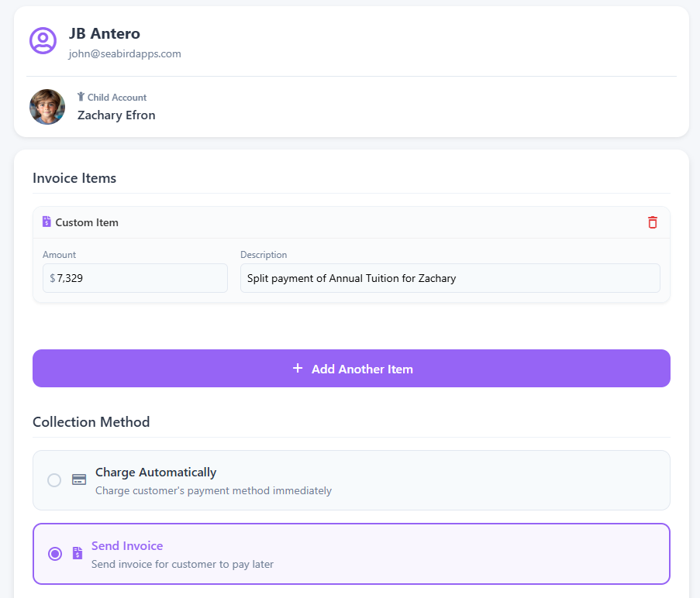Click the red trash delete icon

tap(652, 222)
